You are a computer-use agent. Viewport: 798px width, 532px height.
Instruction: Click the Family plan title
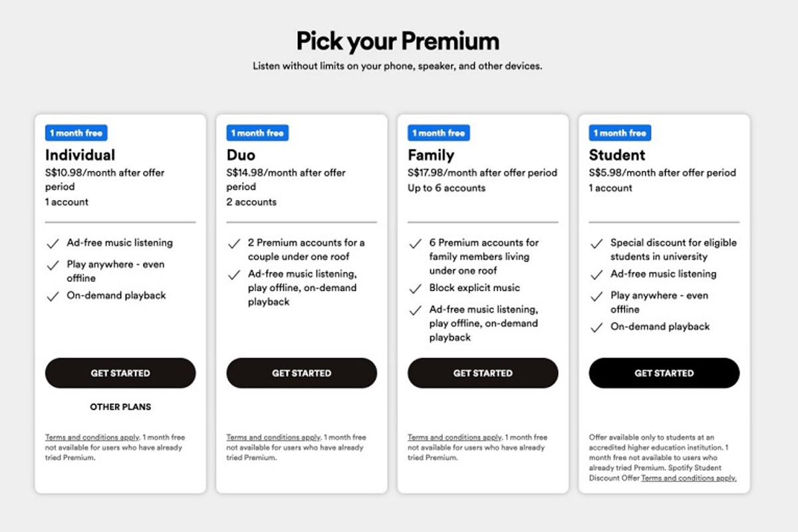click(x=431, y=155)
